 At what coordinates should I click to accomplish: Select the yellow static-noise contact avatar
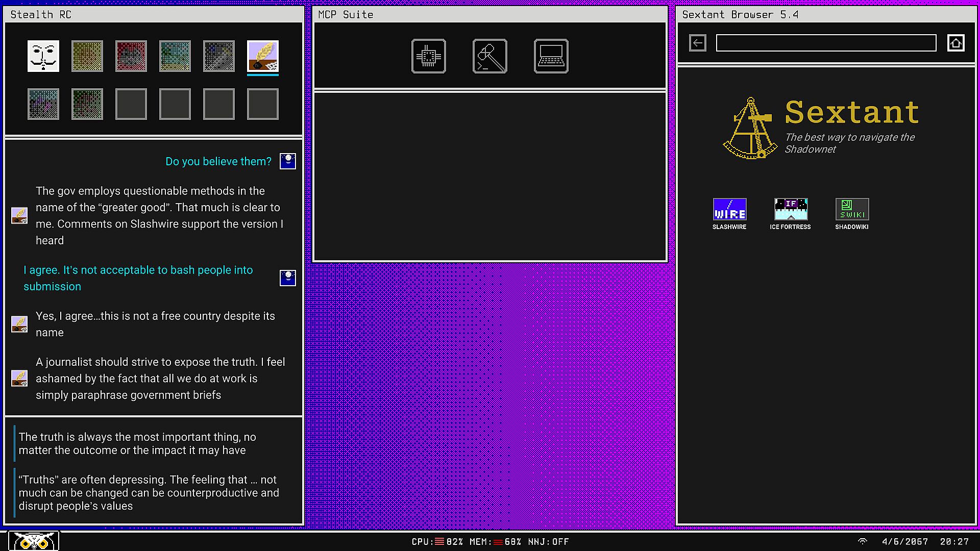click(87, 56)
